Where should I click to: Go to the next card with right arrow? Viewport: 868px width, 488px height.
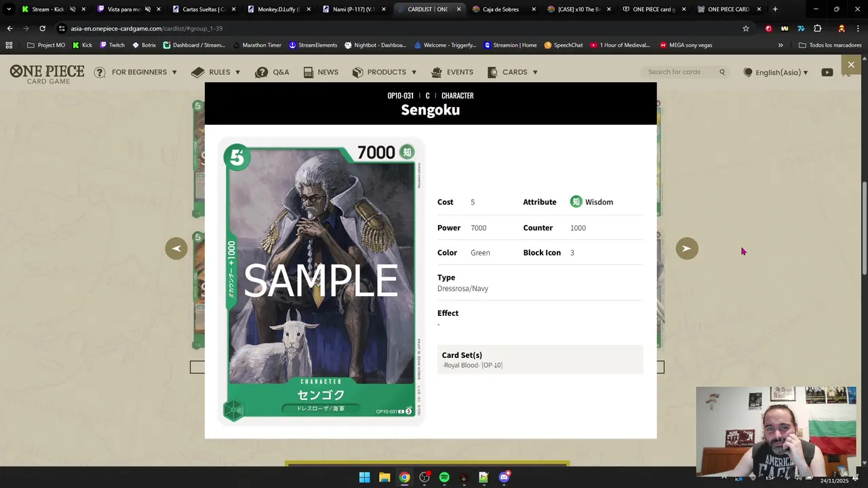686,248
